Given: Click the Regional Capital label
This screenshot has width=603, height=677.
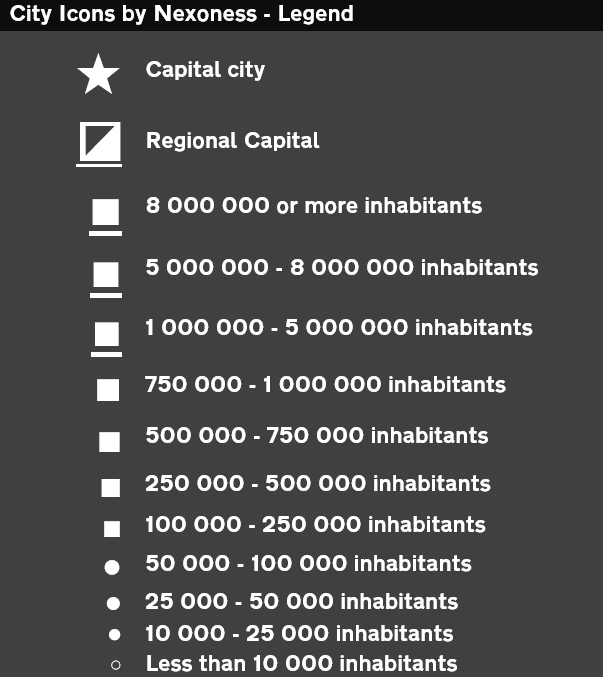Looking at the screenshot, I should tap(233, 140).
